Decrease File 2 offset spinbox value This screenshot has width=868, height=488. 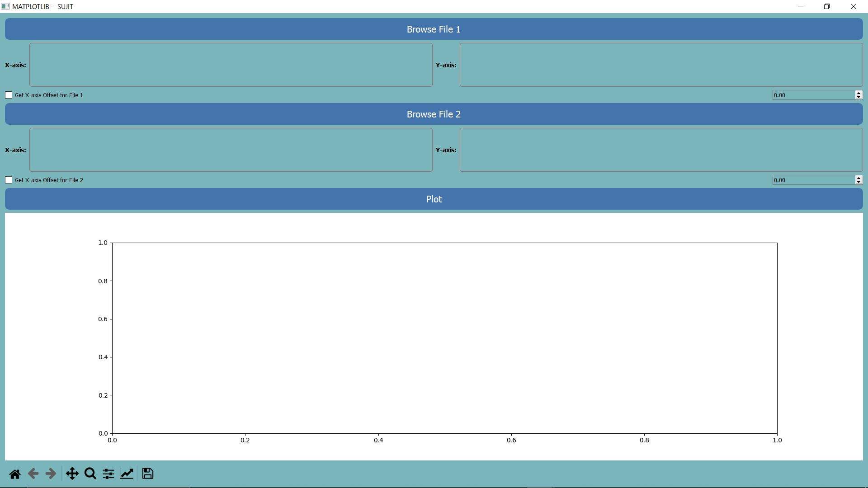[x=859, y=182]
